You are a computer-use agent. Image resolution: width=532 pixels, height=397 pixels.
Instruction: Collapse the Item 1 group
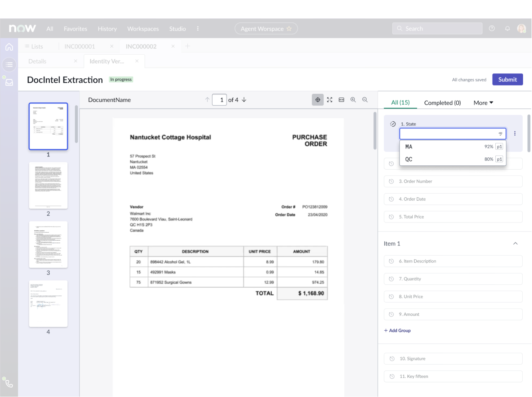click(x=515, y=243)
